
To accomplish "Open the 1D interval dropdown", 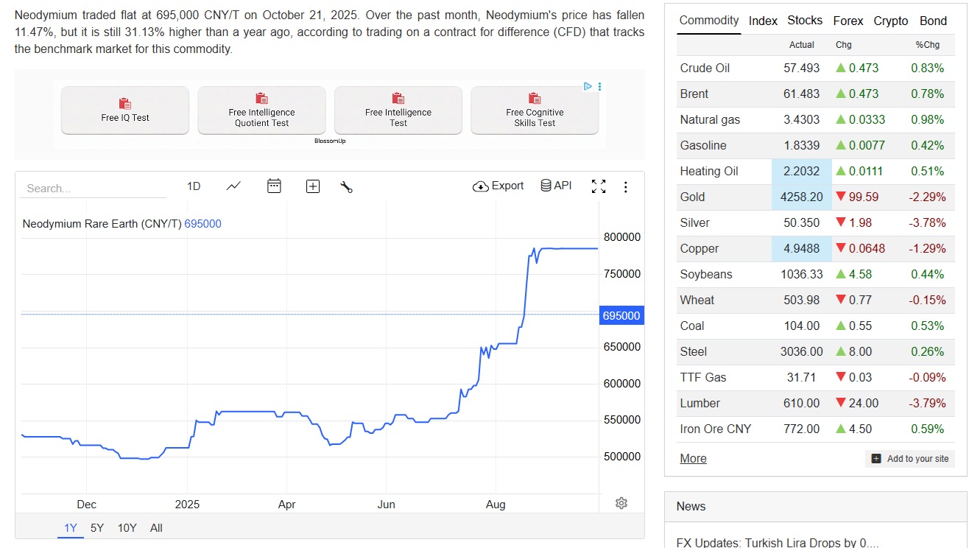I will (x=194, y=186).
